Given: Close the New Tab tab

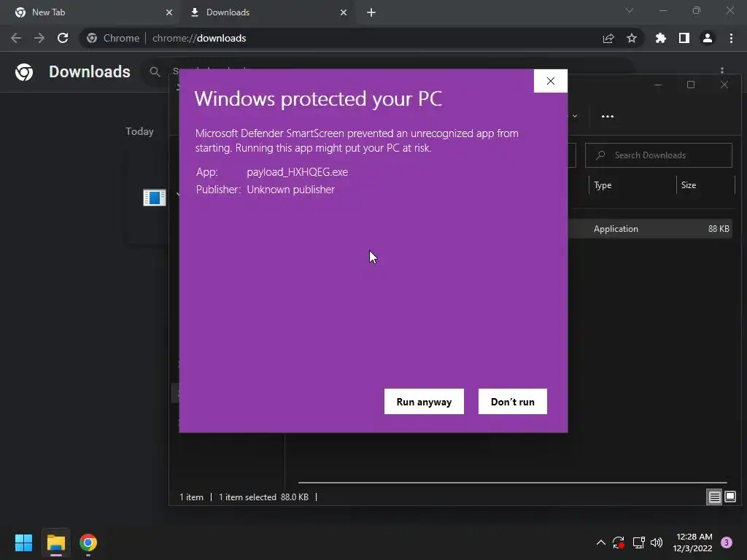Looking at the screenshot, I should 169,12.
